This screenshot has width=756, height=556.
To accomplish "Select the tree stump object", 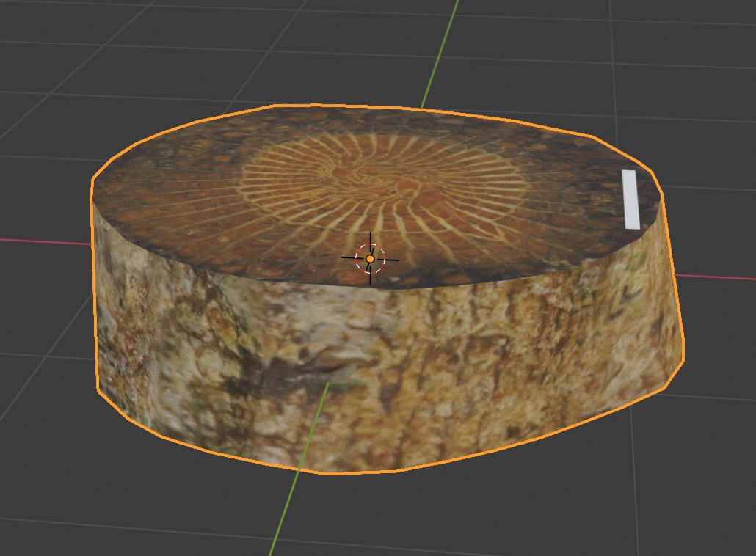I will point(367,330).
